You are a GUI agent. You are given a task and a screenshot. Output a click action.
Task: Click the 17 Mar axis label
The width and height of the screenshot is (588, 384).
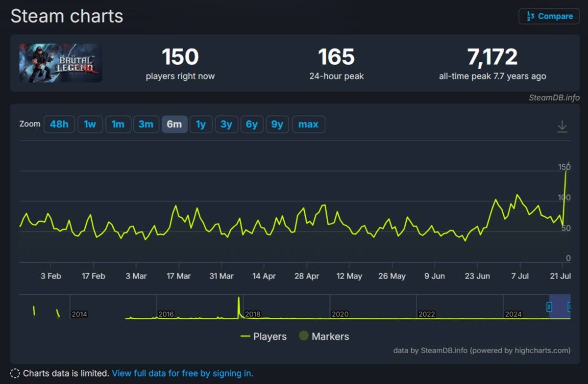point(178,276)
